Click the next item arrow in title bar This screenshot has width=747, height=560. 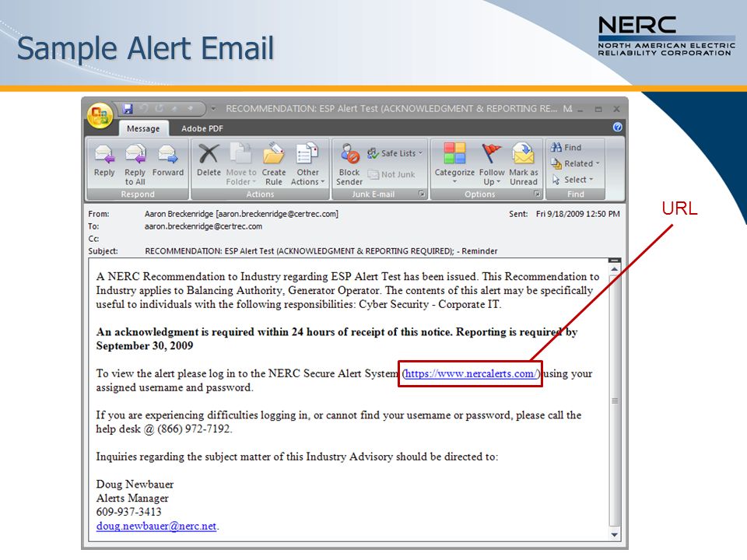(x=190, y=109)
